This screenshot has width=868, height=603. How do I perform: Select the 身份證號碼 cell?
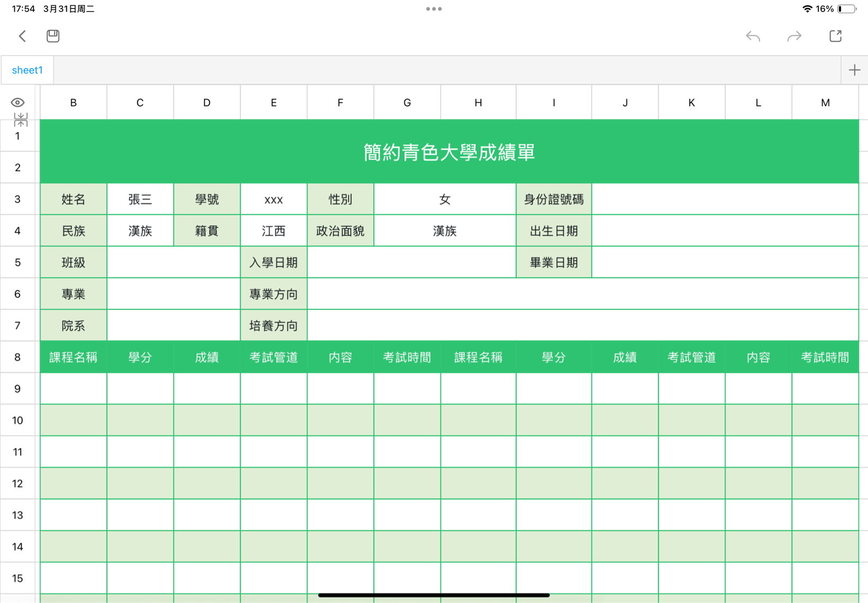tap(554, 199)
